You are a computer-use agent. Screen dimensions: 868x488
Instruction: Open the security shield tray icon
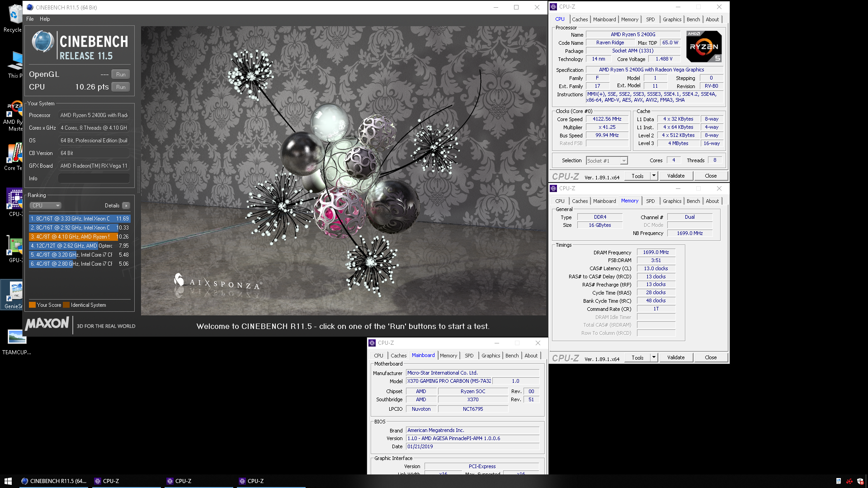point(860,481)
